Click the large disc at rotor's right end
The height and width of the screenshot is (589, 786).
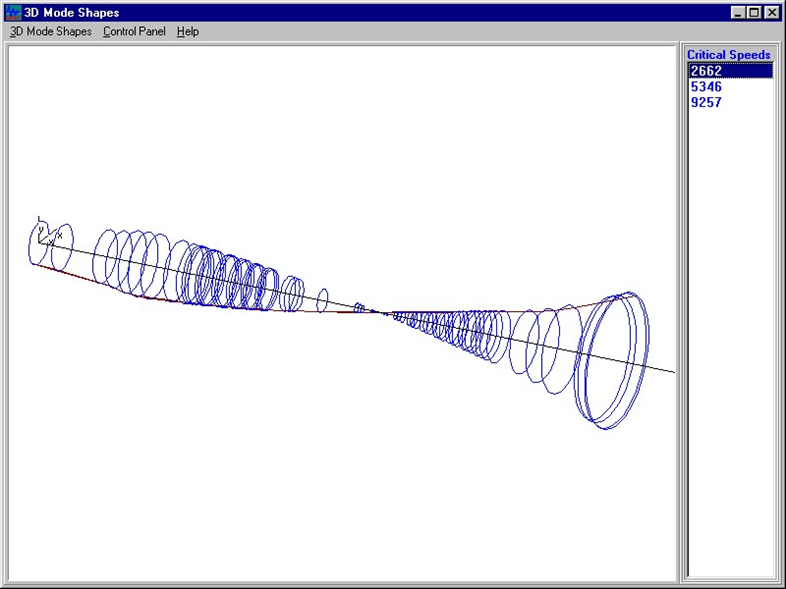[x=612, y=360]
